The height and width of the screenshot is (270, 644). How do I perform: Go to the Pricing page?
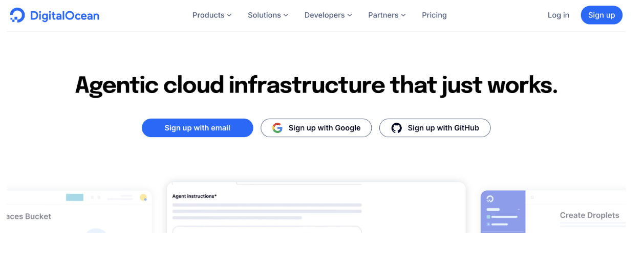[x=434, y=15]
